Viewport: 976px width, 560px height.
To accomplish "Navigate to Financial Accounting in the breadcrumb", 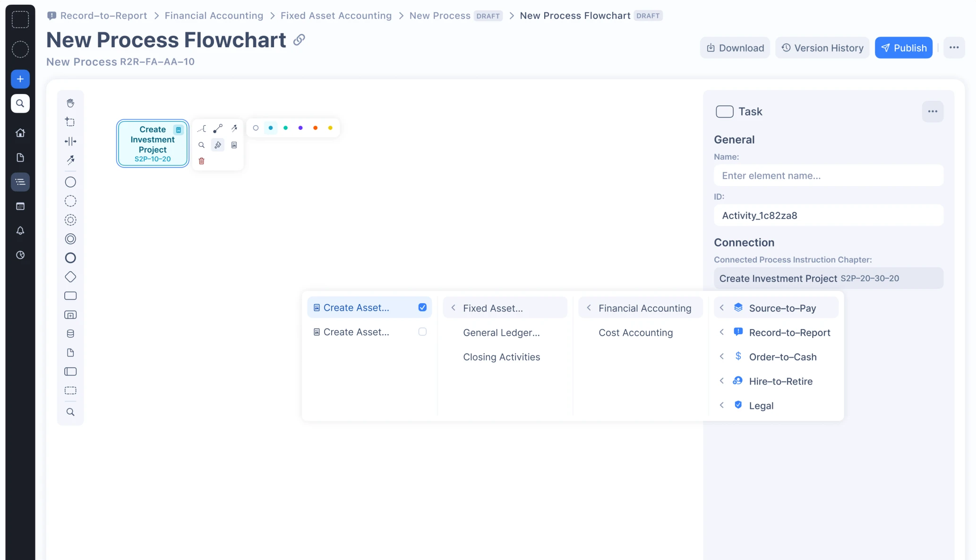I will point(214,15).
